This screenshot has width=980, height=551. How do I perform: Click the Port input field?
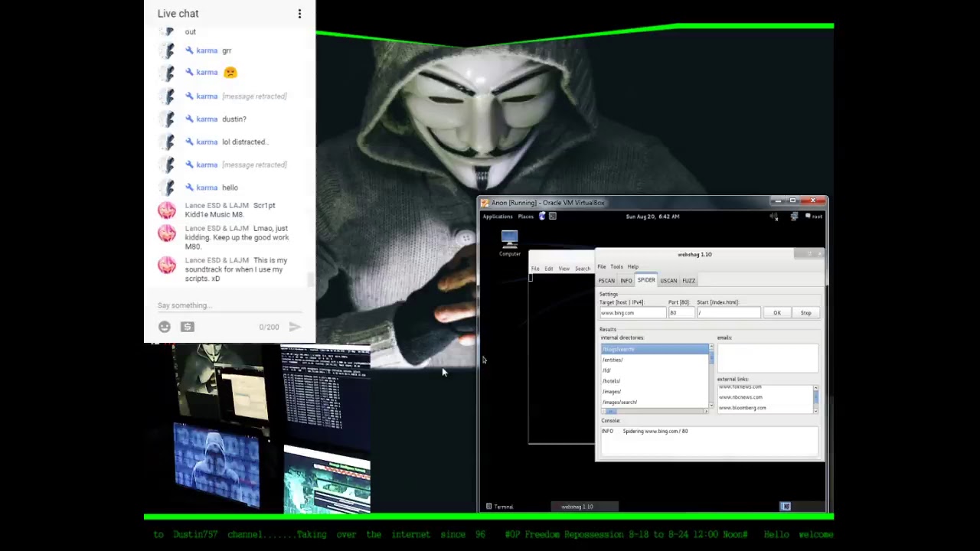click(x=681, y=313)
